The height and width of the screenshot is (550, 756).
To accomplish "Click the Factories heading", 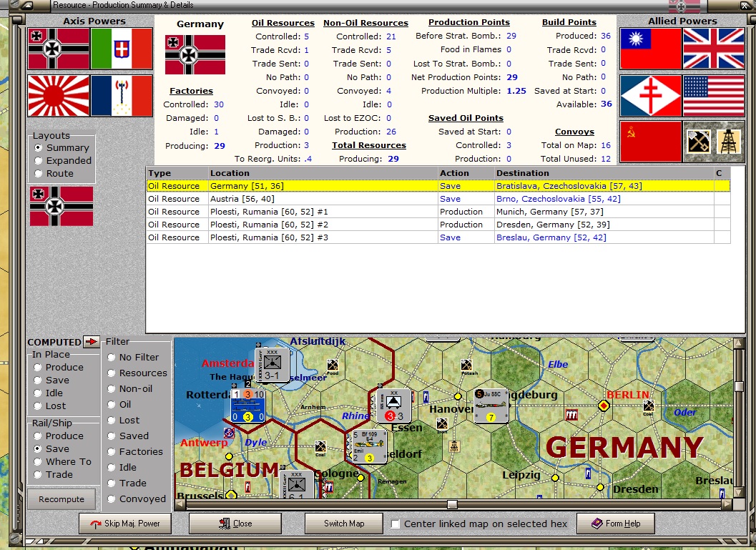I will click(191, 91).
